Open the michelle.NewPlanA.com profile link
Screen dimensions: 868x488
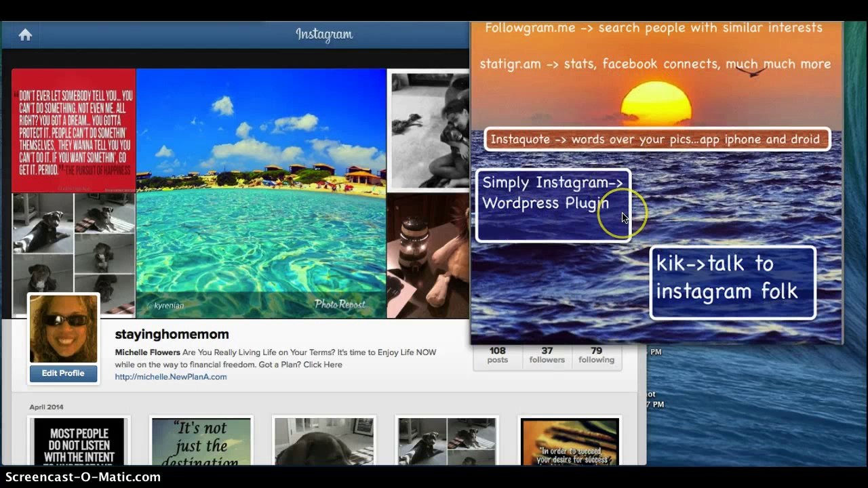click(x=171, y=377)
